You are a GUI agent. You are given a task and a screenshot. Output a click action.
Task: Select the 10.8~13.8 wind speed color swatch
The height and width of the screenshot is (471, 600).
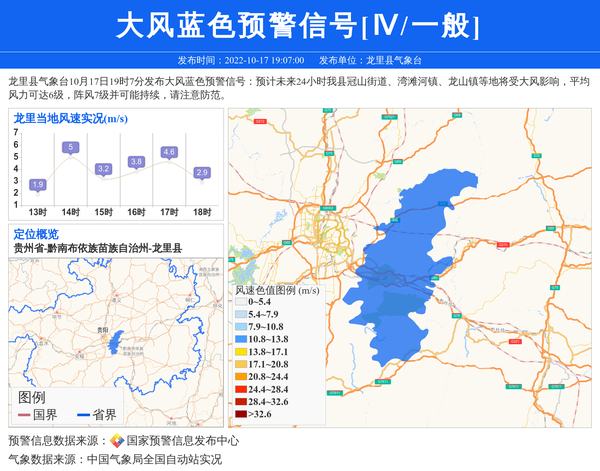240,340
